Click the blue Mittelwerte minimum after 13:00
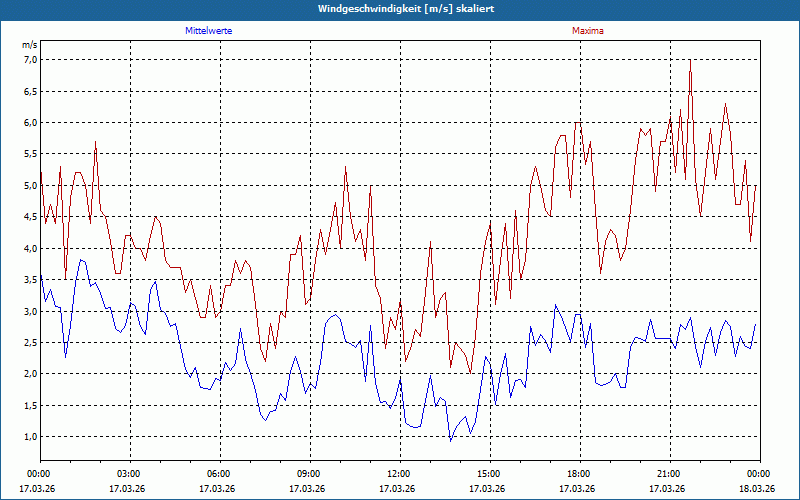The height and width of the screenshot is (500, 800). tap(451, 441)
